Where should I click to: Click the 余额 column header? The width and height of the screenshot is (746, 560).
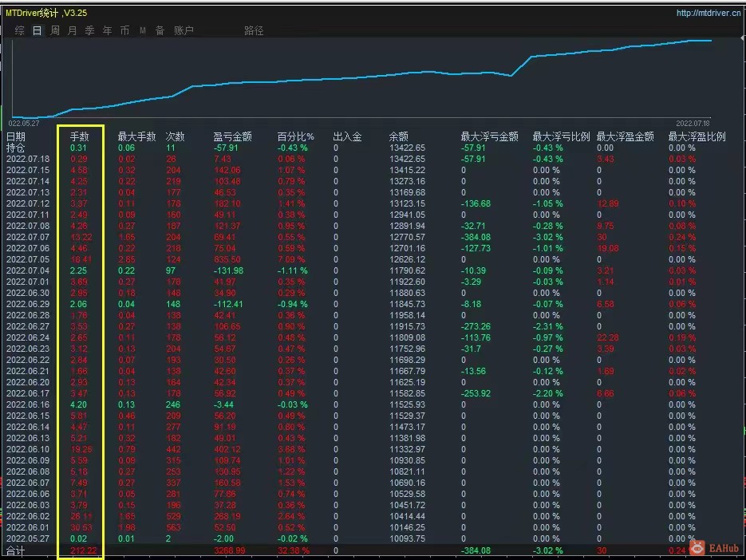[x=399, y=136]
